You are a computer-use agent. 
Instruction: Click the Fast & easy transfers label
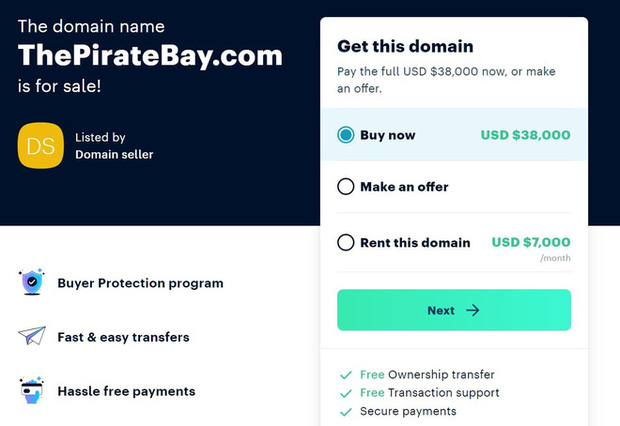point(123,337)
